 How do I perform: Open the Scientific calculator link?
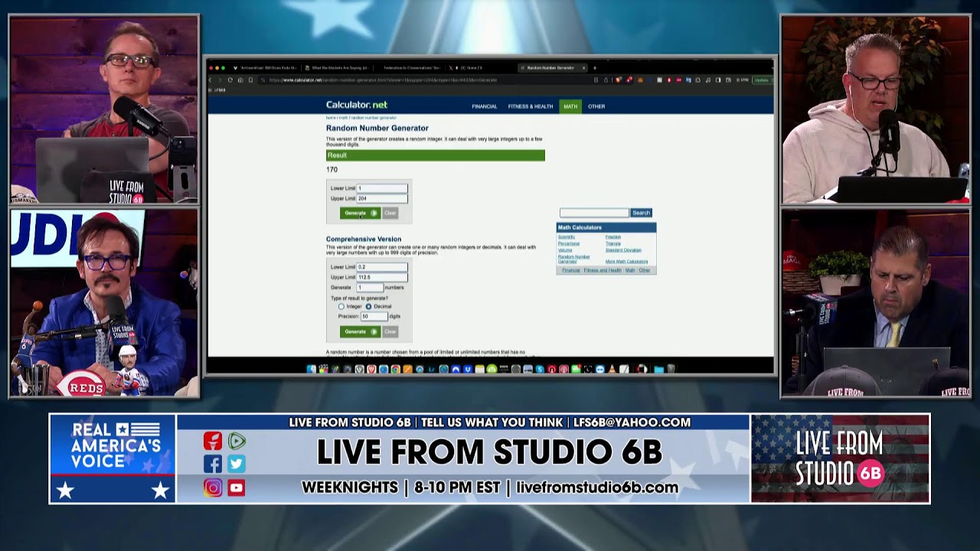(x=567, y=237)
